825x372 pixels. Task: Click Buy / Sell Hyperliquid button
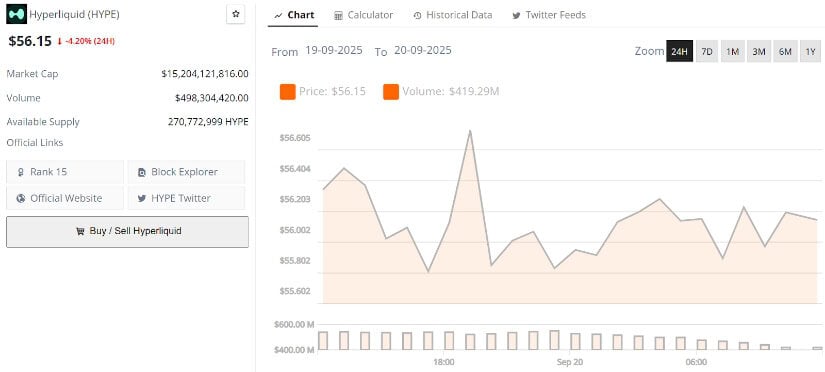coord(127,231)
